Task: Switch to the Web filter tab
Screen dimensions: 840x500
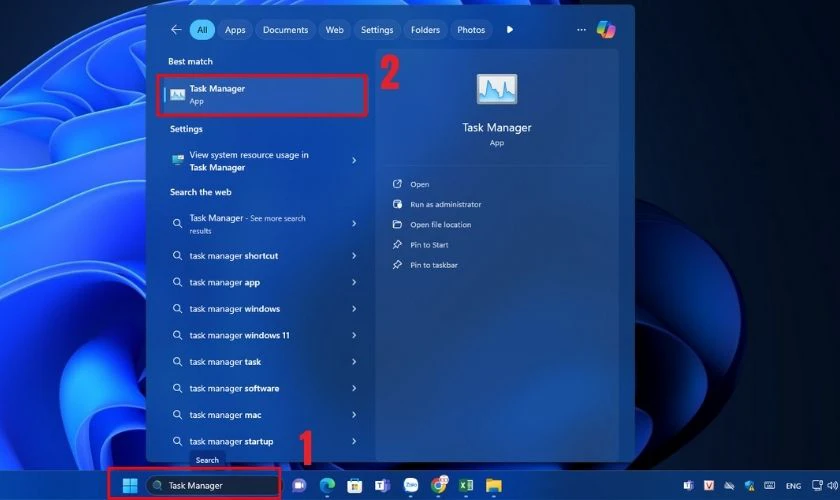Action: [334, 29]
